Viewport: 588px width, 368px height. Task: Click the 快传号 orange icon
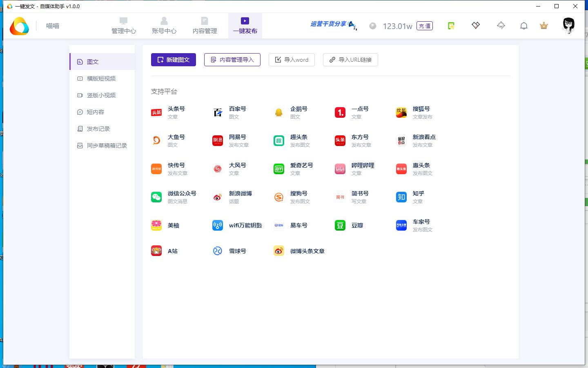(156, 169)
